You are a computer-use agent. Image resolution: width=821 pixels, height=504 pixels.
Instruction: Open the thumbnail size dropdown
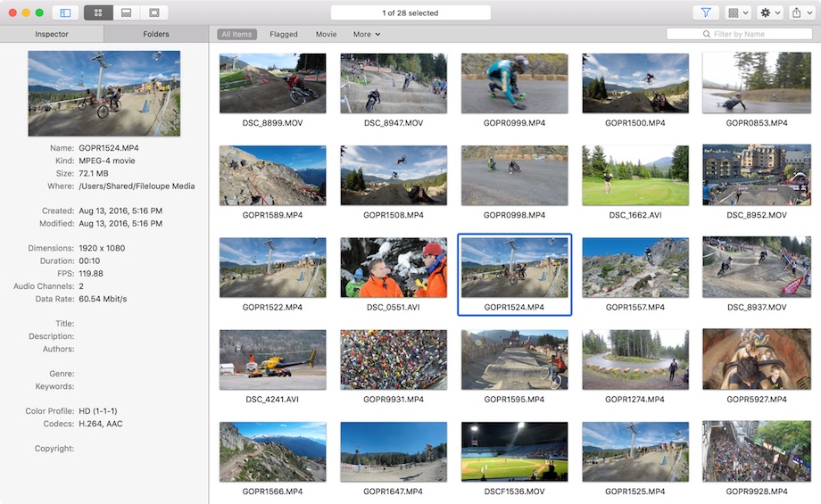pos(738,12)
